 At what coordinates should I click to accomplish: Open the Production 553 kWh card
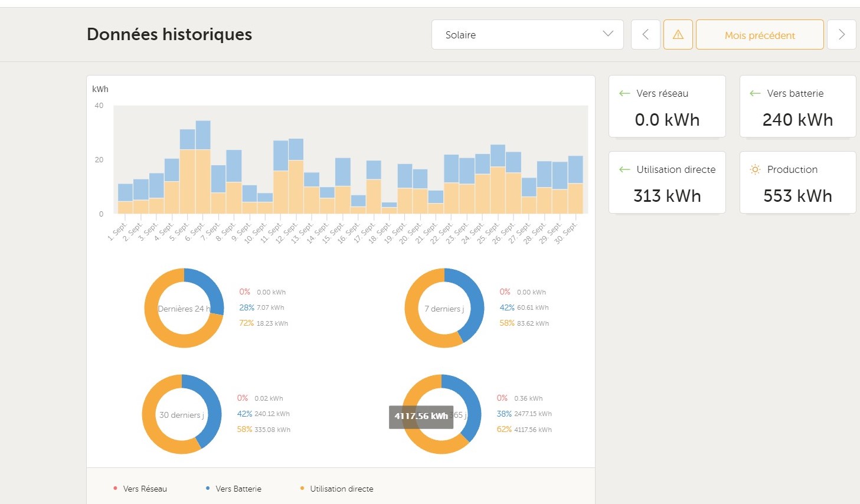797,183
